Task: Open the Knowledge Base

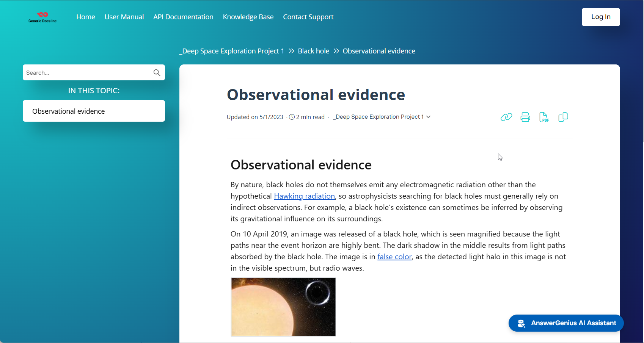Action: coord(248,17)
